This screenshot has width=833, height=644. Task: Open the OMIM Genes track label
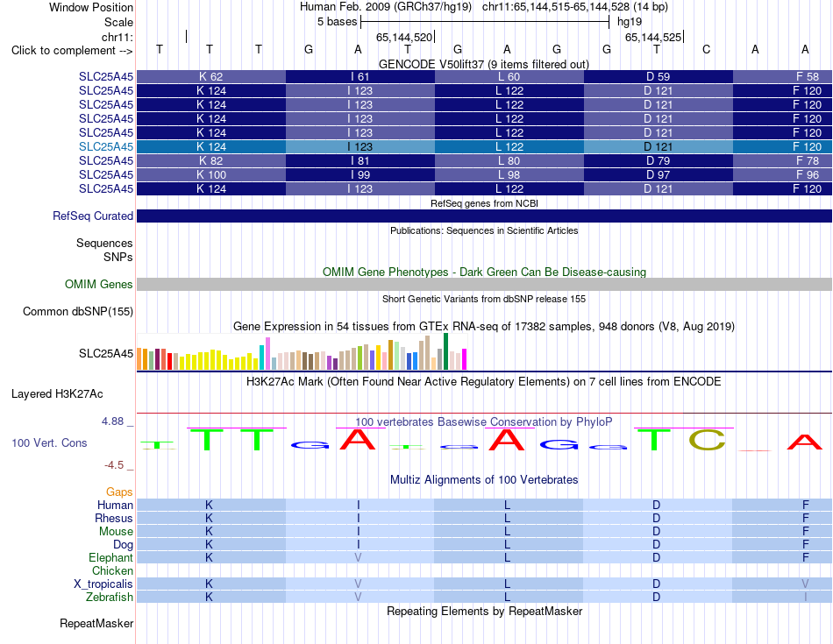(x=99, y=284)
